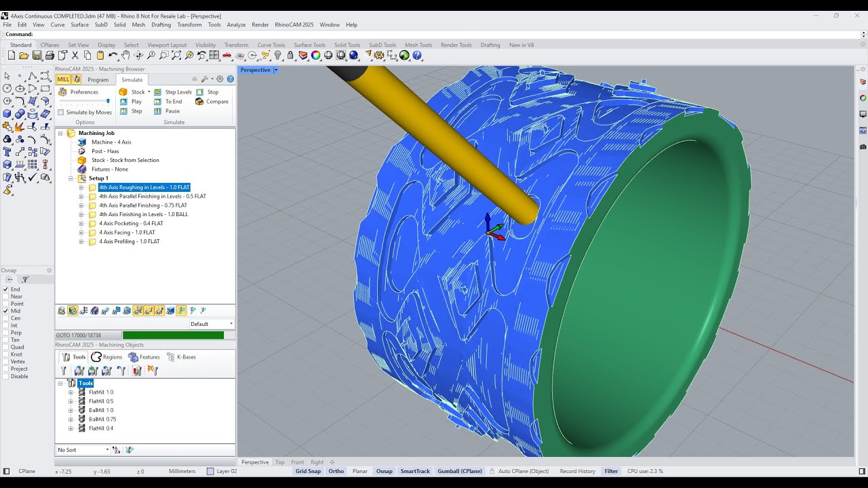868x488 pixels.
Task: Click the color wheel icon in toolbar
Action: (x=315, y=56)
